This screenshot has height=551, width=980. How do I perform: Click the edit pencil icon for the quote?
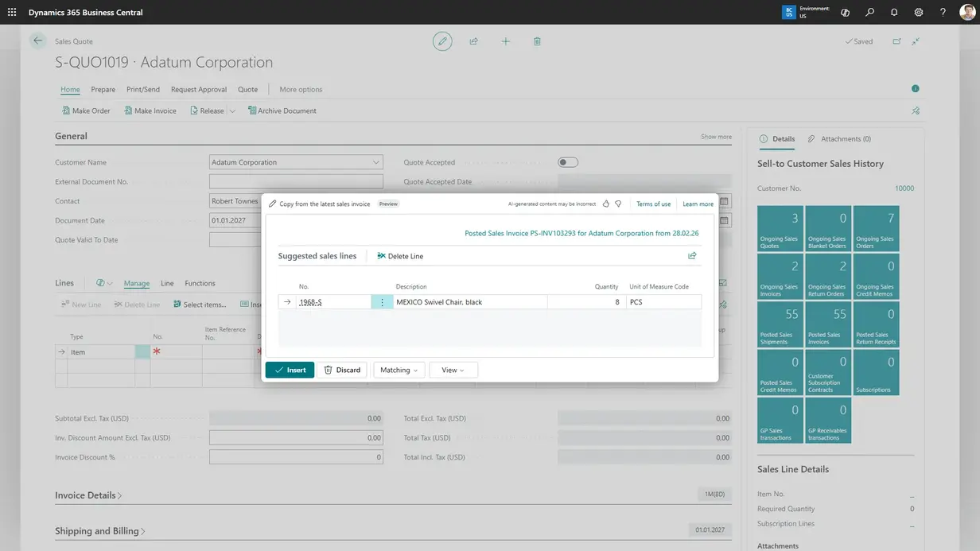click(x=442, y=41)
